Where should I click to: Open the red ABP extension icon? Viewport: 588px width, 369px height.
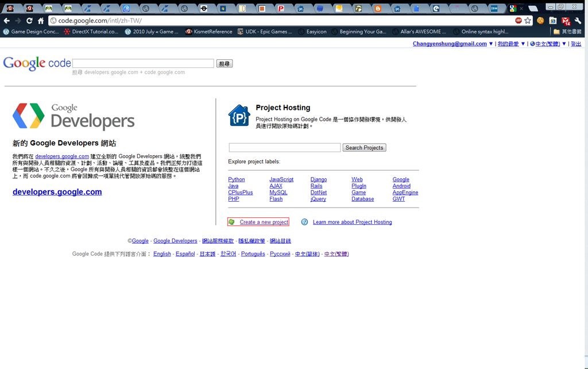[x=519, y=21]
